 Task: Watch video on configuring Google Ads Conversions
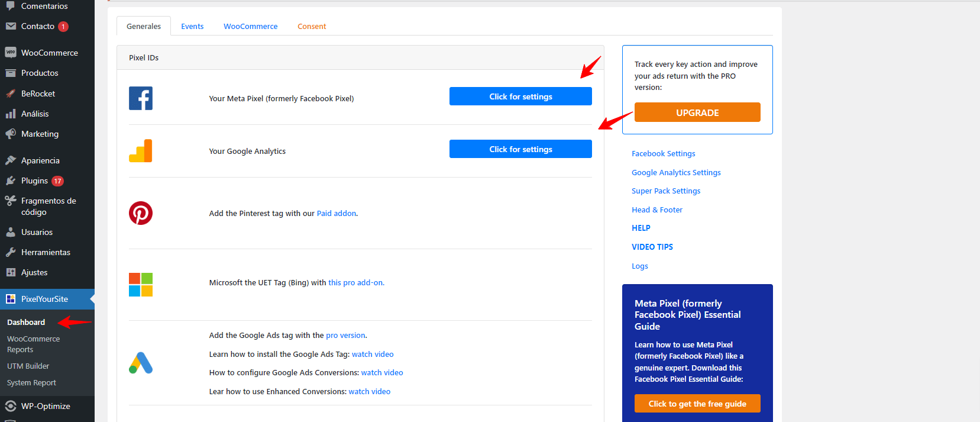[382, 372]
